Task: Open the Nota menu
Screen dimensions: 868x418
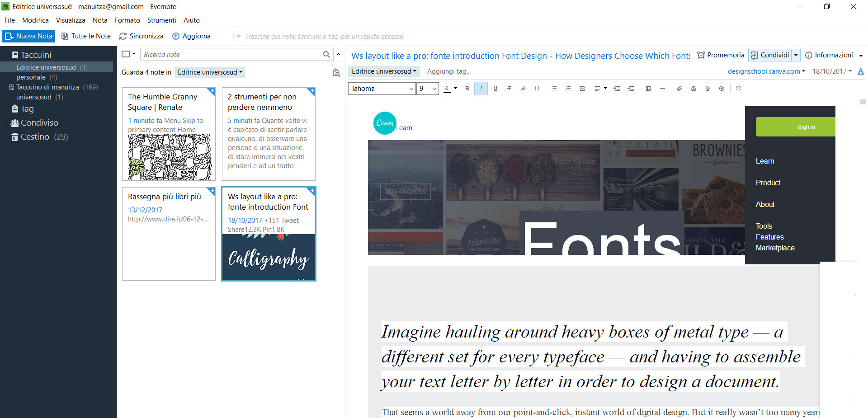Action: pos(100,20)
